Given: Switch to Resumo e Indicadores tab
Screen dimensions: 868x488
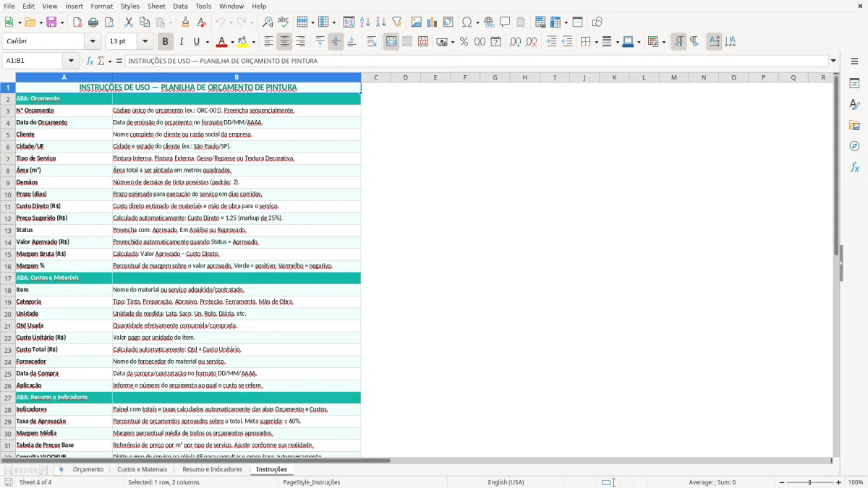Looking at the screenshot, I should click(x=212, y=469).
